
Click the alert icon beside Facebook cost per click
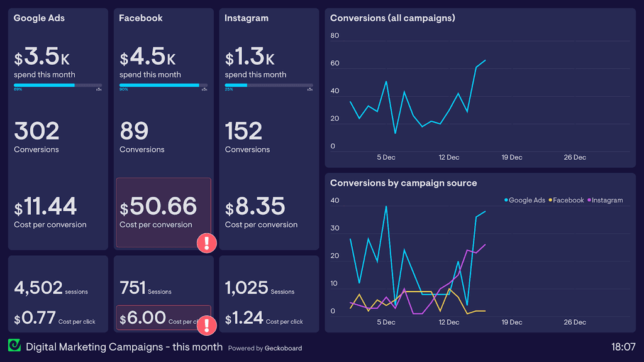[x=206, y=326]
